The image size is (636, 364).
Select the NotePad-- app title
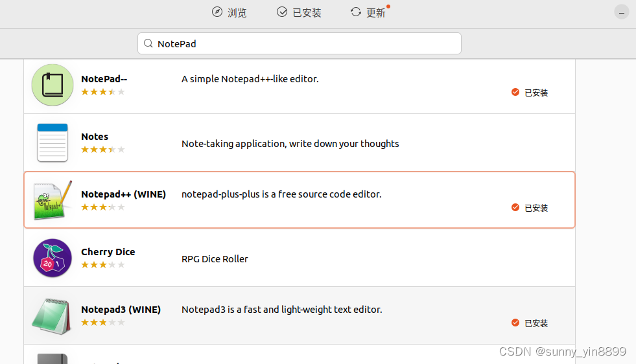click(x=104, y=79)
